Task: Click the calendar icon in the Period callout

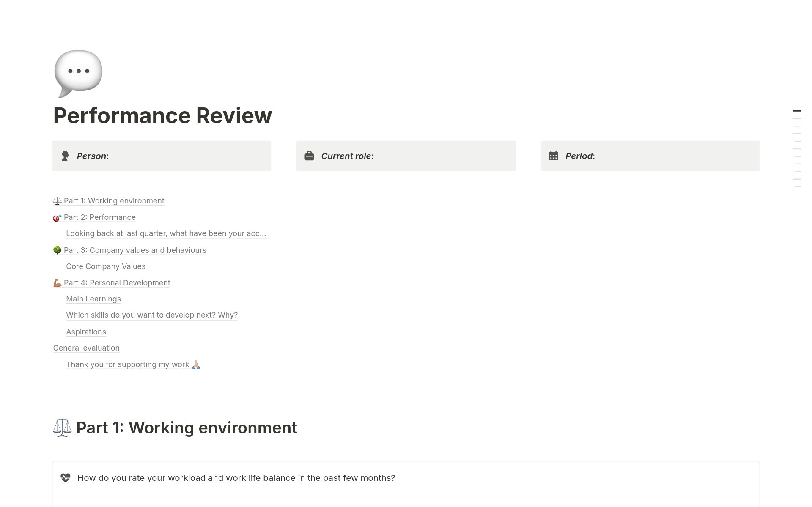Action: [x=554, y=156]
